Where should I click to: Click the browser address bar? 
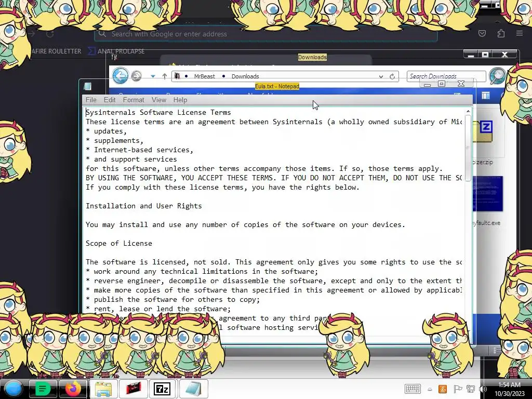coord(265,34)
